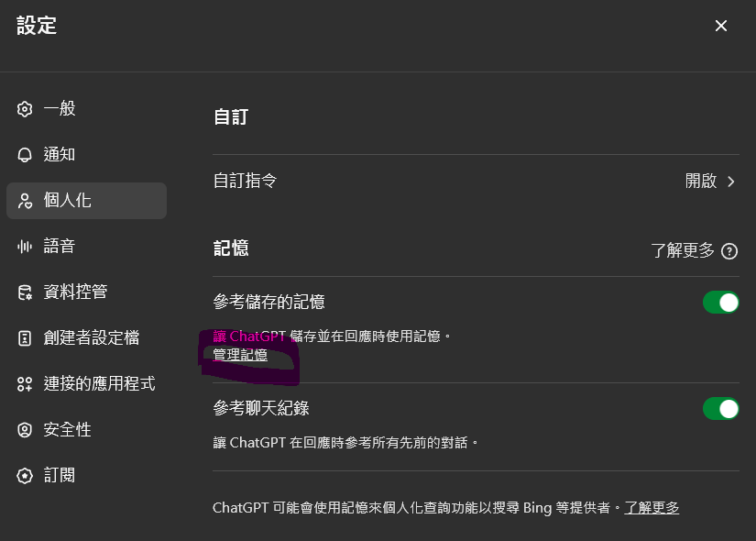Click the gear icon beside 一般
Viewport: 756px width, 541px height.
tap(25, 109)
